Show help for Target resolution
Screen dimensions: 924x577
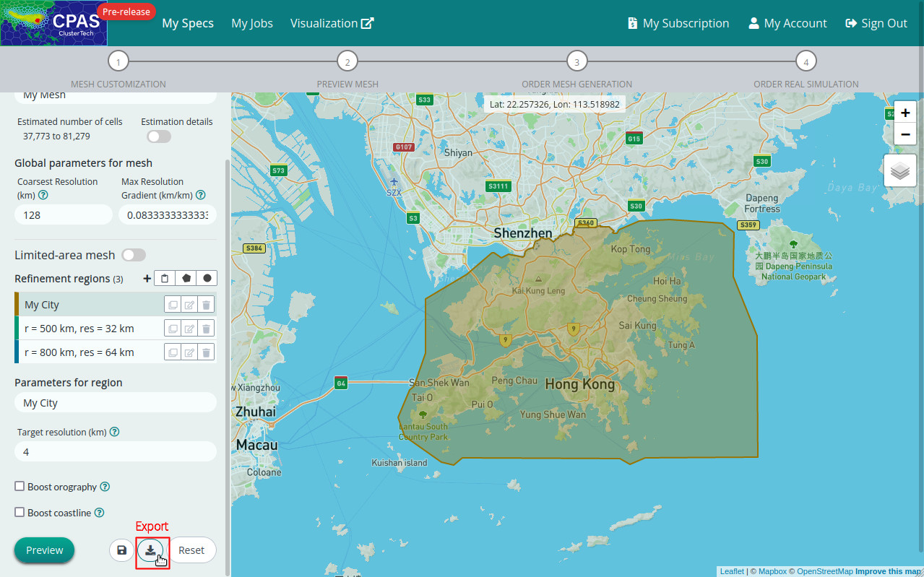(114, 432)
